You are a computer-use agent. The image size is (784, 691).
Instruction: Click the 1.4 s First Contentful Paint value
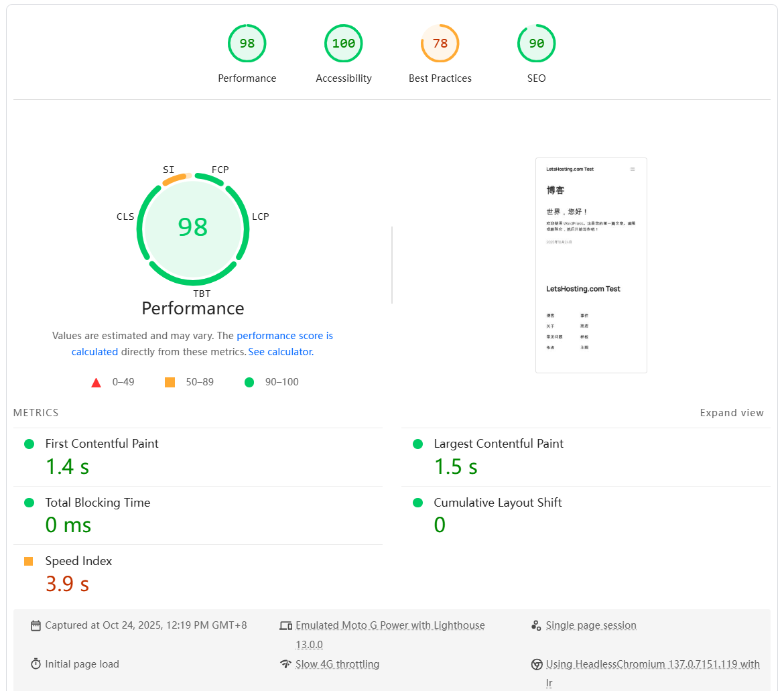click(x=68, y=466)
